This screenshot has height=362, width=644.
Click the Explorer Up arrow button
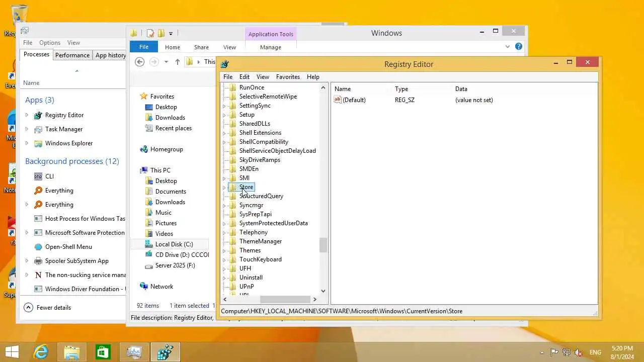coord(177,61)
